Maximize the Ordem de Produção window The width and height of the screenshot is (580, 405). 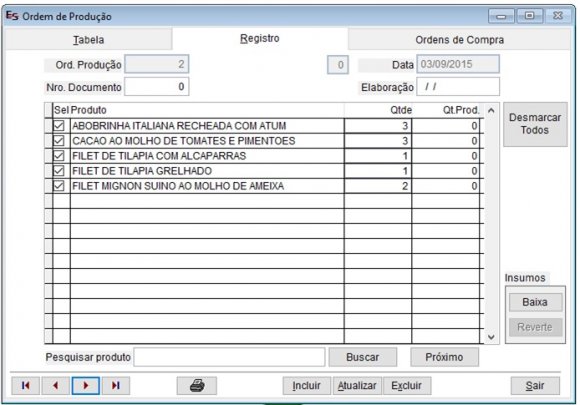[x=529, y=16]
